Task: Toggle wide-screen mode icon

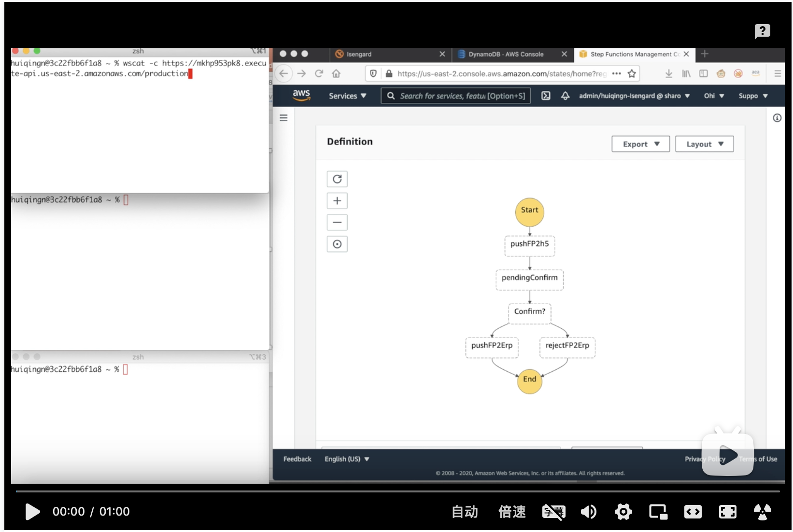Action: point(693,511)
